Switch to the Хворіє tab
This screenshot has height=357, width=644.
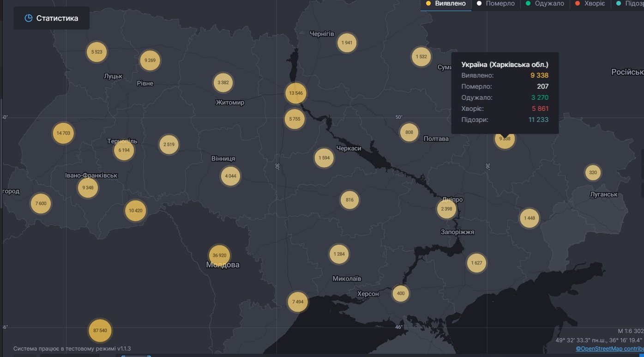coord(591,4)
